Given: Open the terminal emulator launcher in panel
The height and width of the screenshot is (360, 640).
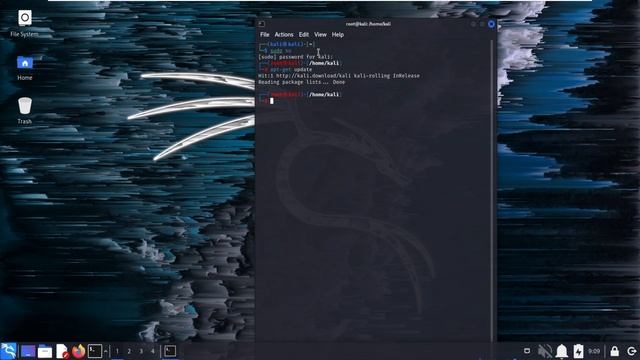Looking at the screenshot, I should coord(95,351).
